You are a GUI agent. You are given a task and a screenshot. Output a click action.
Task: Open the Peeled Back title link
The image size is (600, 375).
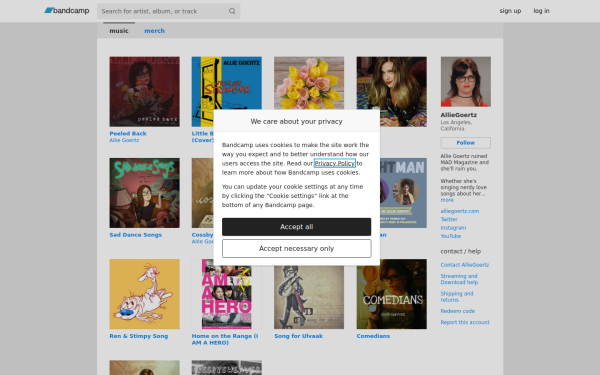click(128, 134)
